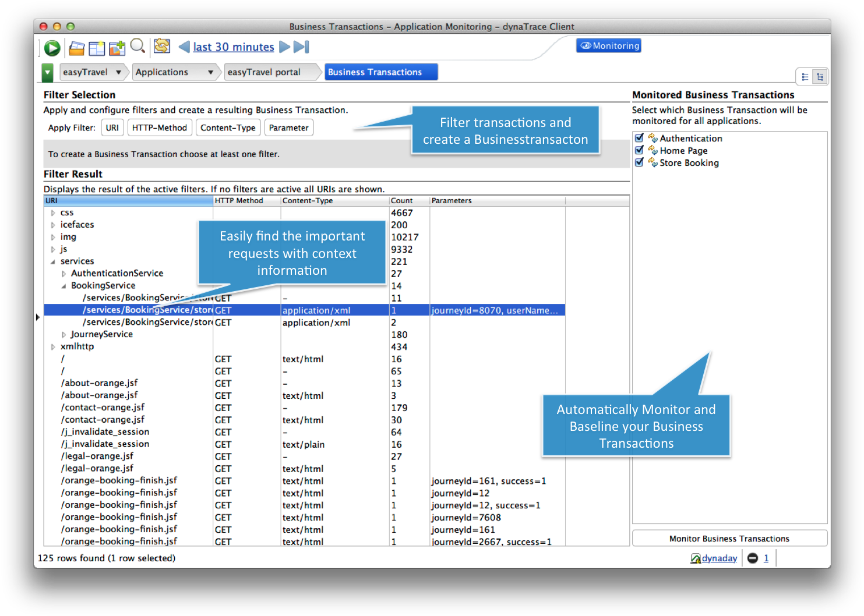Uncheck the Authentication business transaction
864x616 pixels.
pyautogui.click(x=639, y=138)
